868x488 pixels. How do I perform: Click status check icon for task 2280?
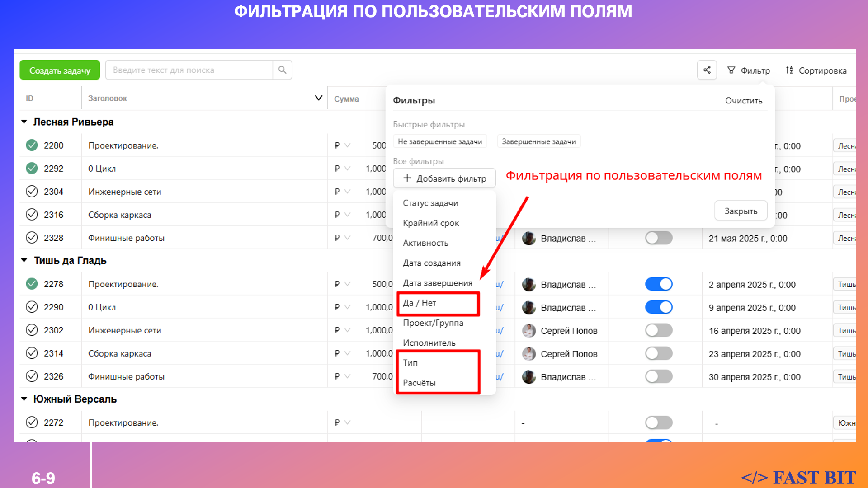32,145
